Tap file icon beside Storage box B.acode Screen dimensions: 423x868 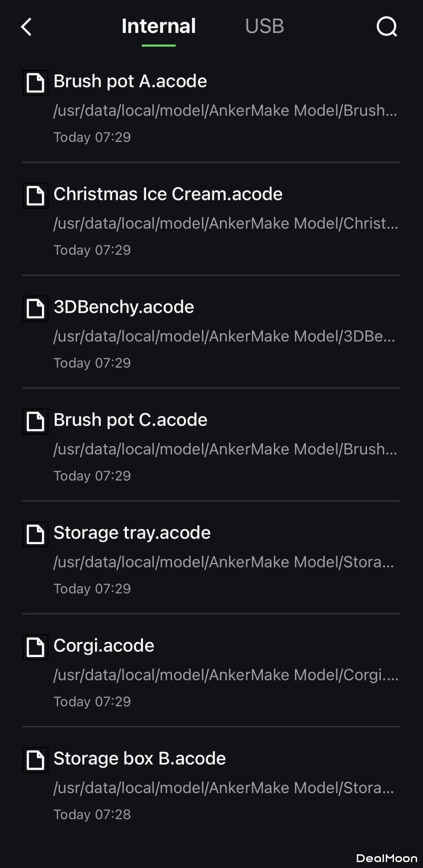(35, 760)
